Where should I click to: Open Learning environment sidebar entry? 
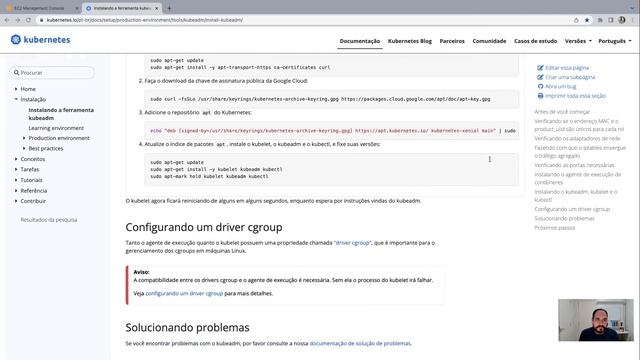(56, 128)
